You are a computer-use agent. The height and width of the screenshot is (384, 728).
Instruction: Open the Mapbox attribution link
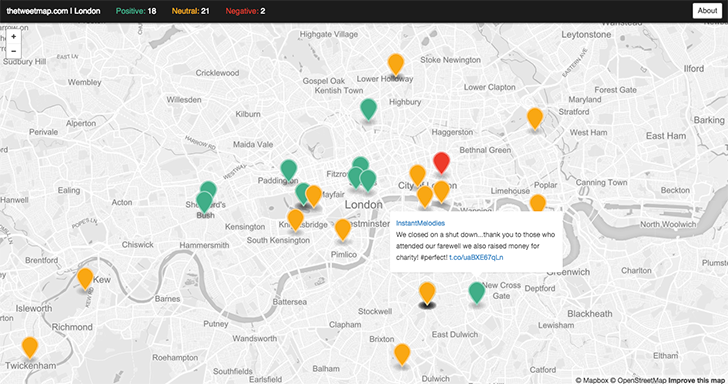[592, 380]
